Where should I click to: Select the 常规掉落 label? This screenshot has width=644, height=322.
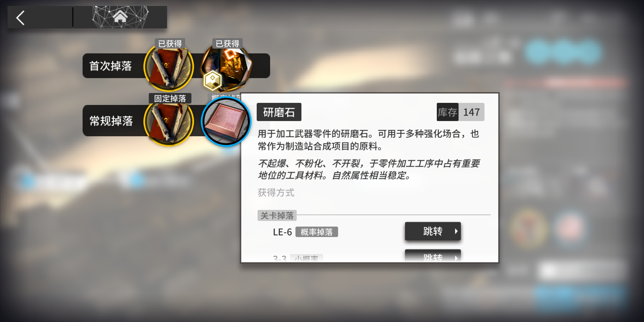pos(111,121)
